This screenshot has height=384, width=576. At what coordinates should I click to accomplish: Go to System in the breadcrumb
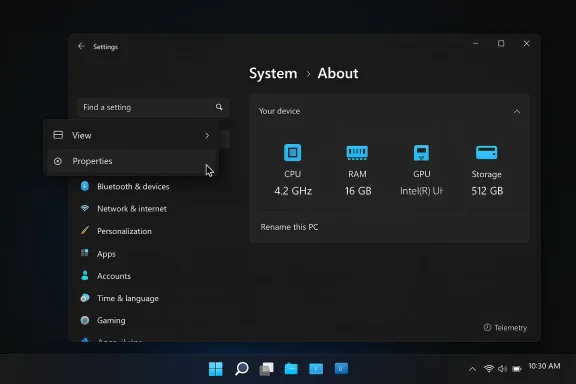tap(273, 73)
